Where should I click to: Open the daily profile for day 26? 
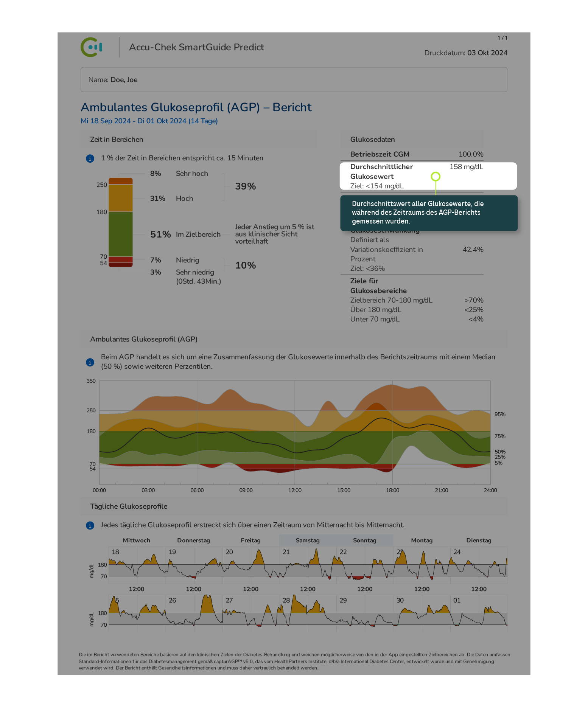(194, 613)
